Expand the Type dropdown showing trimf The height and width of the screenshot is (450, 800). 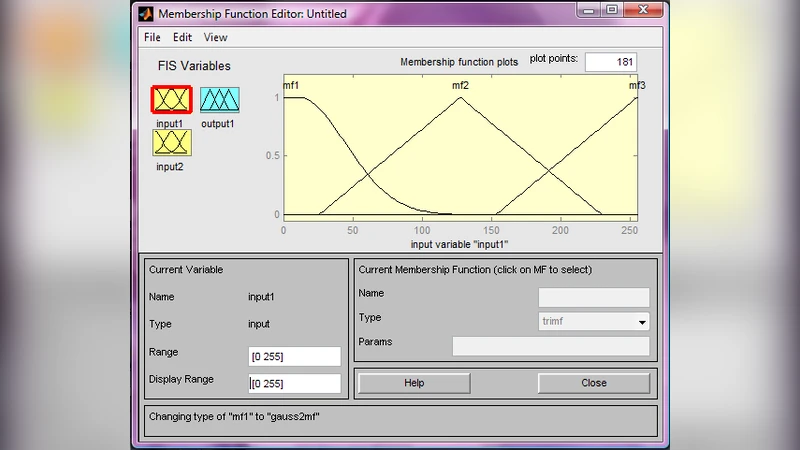pyautogui.click(x=641, y=322)
